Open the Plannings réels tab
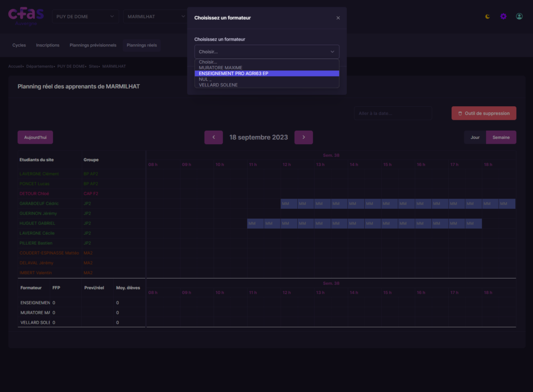533x392 pixels. tap(142, 45)
